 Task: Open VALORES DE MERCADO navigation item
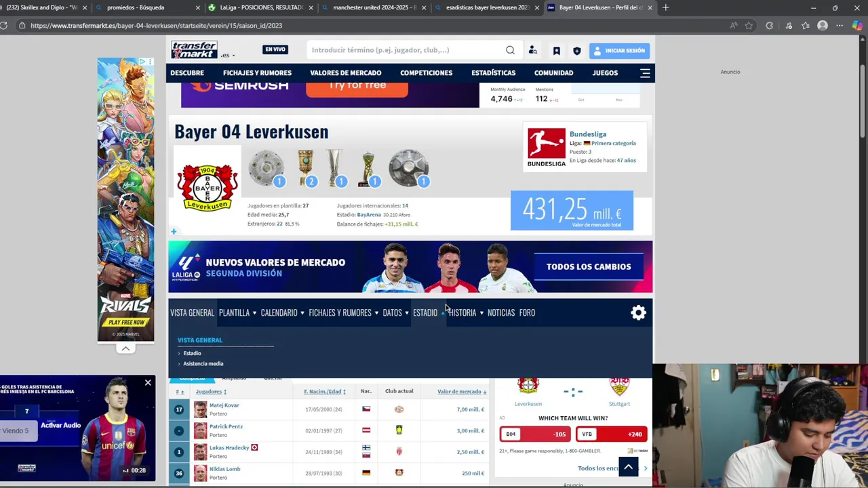pyautogui.click(x=345, y=73)
